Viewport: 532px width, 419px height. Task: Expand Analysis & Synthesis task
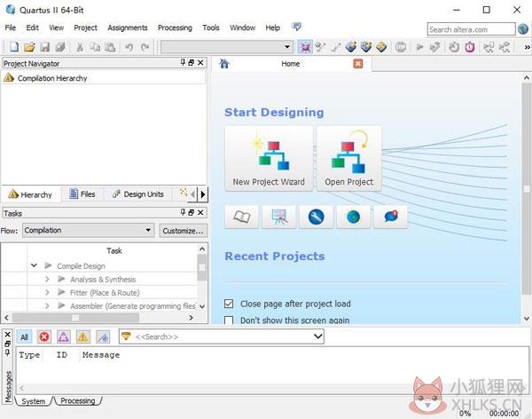[x=47, y=279]
